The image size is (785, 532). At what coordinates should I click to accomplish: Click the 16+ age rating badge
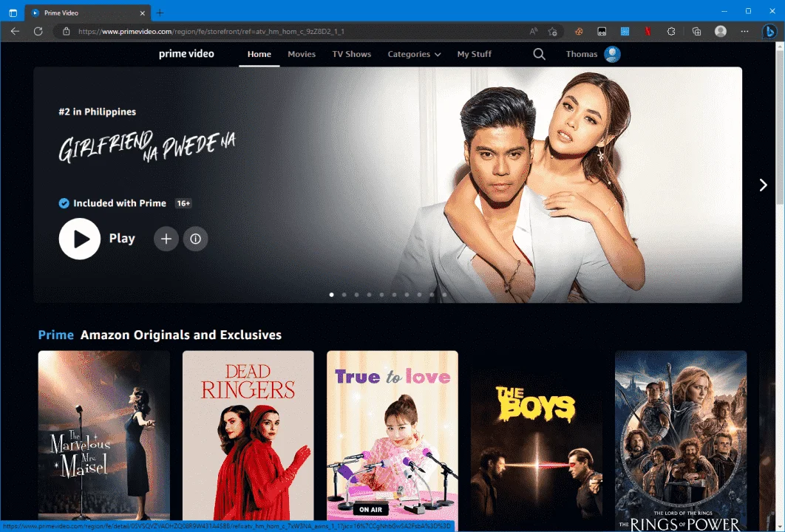pos(183,203)
